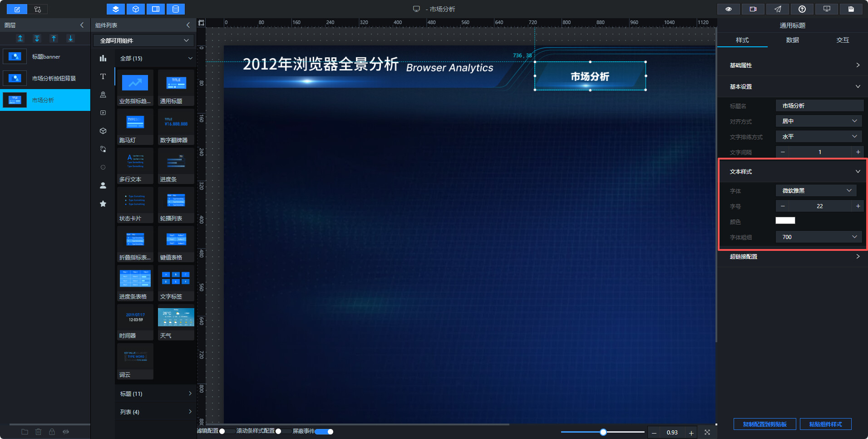868x439 pixels.
Task: Open the 全部可用组件 dropdown
Action: tap(143, 40)
